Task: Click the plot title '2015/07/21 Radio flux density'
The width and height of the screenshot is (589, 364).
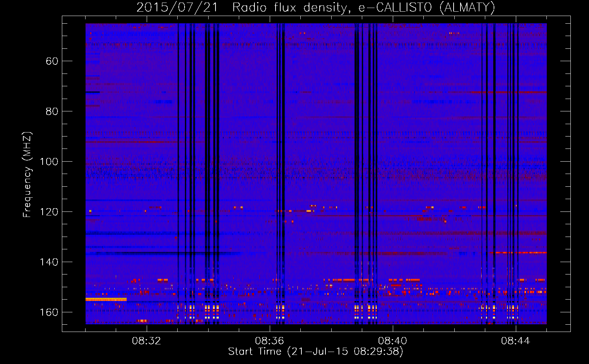Action: click(x=316, y=7)
